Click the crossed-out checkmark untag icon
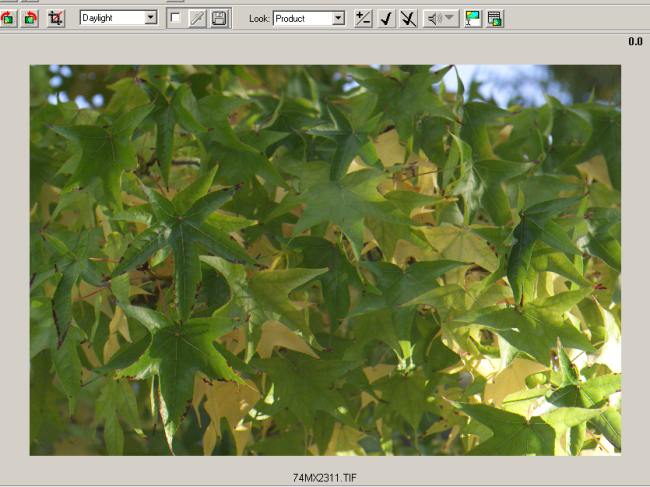Screen dimensions: 650x487 click(408, 18)
